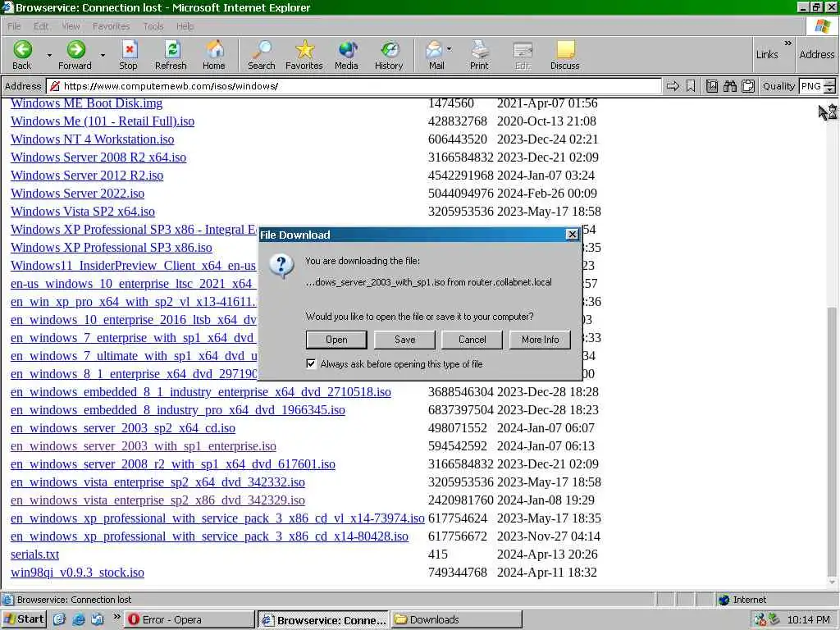Image resolution: width=840 pixels, height=630 pixels.
Task: Click the Internet zone globe icon
Action: pyautogui.click(x=724, y=600)
